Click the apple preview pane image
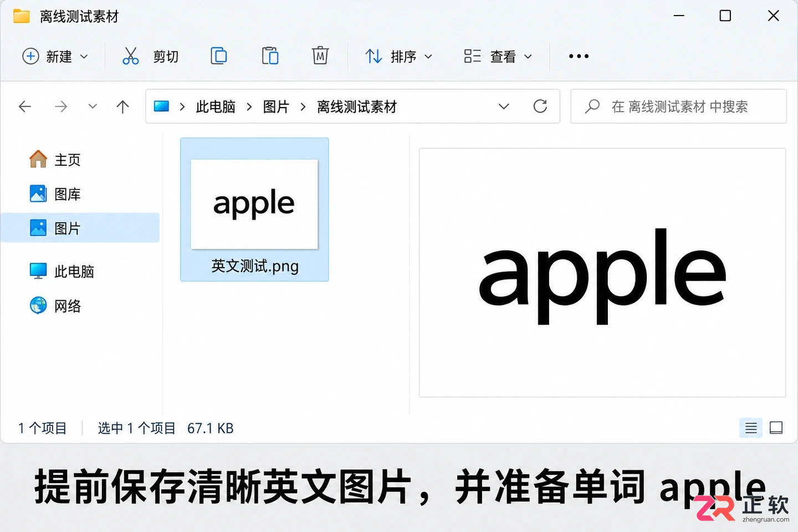The height and width of the screenshot is (532, 798). 602,273
